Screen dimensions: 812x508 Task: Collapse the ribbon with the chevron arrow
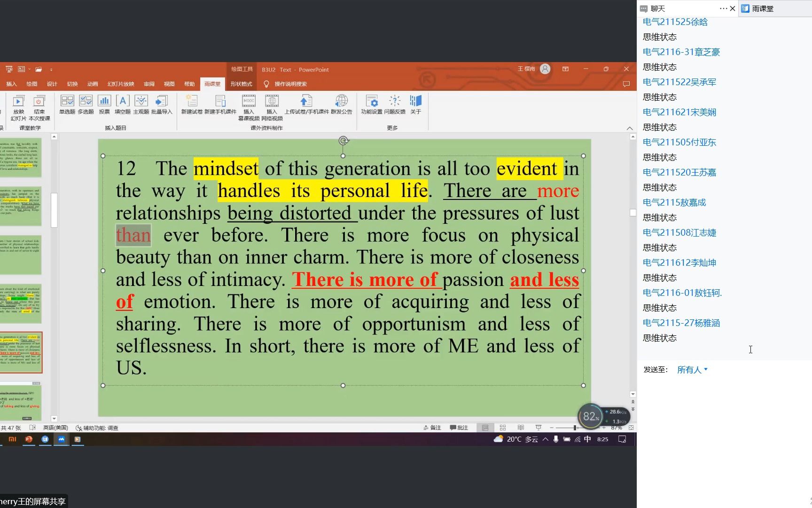pyautogui.click(x=630, y=128)
